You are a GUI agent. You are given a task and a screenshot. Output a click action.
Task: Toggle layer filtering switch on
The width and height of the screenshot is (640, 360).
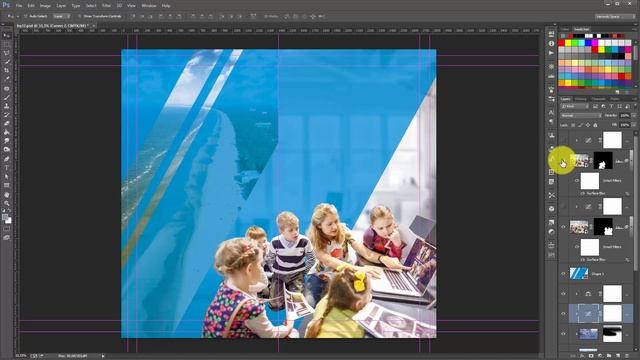coord(635,106)
